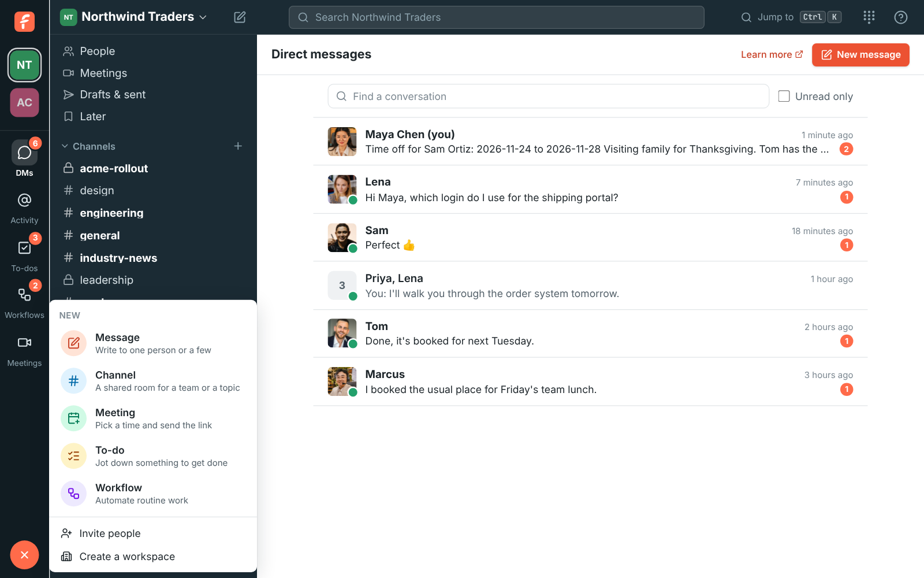The height and width of the screenshot is (578, 924).
Task: Choose Channel from the New menu
Action: (x=153, y=381)
